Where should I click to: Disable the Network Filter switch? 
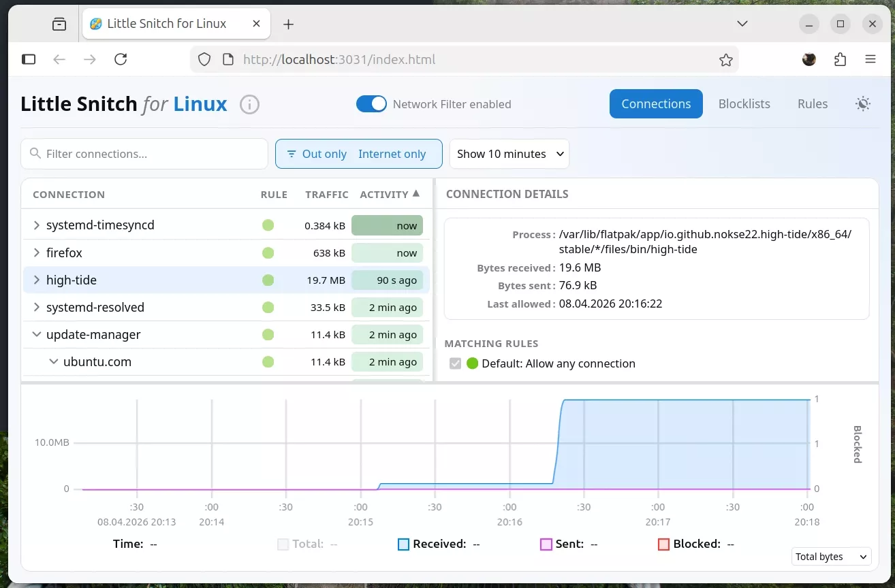click(371, 104)
